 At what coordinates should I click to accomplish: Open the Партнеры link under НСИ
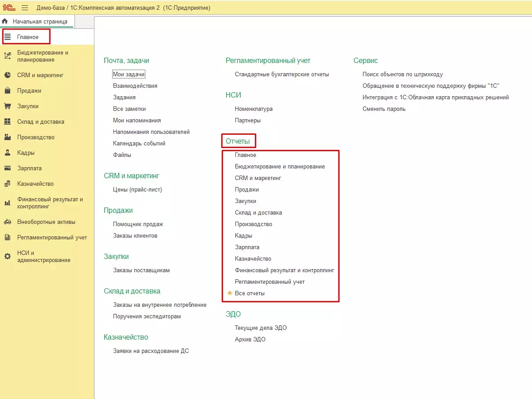point(248,121)
